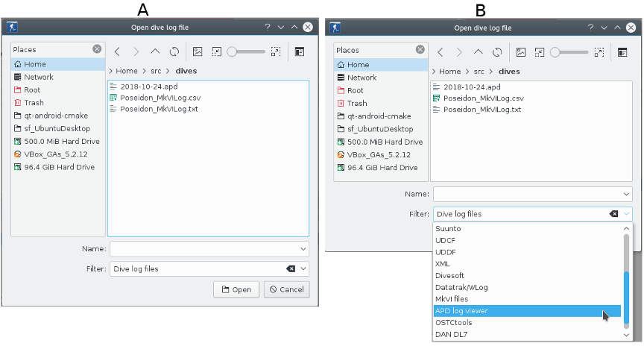Reload the folder view in dialog A

click(x=174, y=52)
